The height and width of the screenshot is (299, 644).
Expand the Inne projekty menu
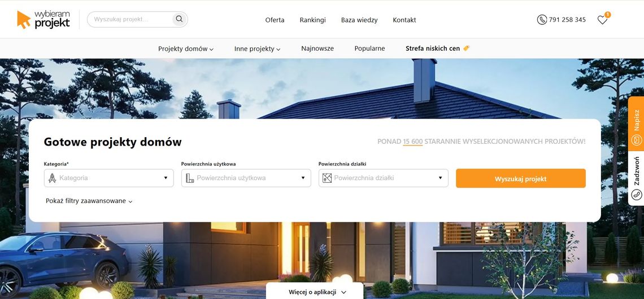pos(258,49)
